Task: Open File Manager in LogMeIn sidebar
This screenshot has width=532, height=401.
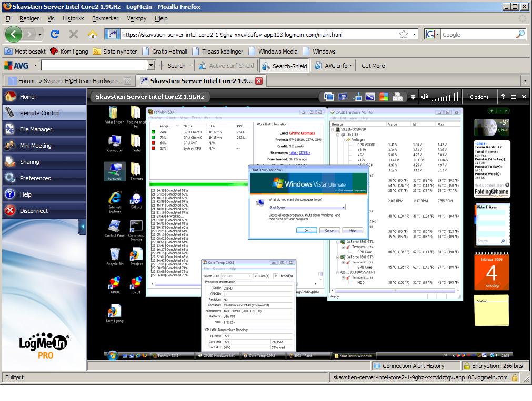Action: tap(44, 129)
